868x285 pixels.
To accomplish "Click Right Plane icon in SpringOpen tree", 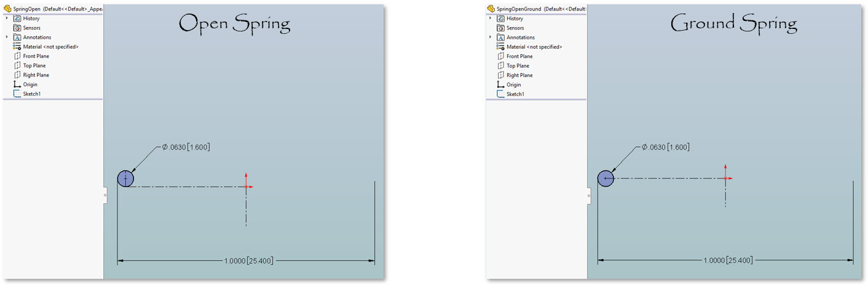I will (17, 75).
